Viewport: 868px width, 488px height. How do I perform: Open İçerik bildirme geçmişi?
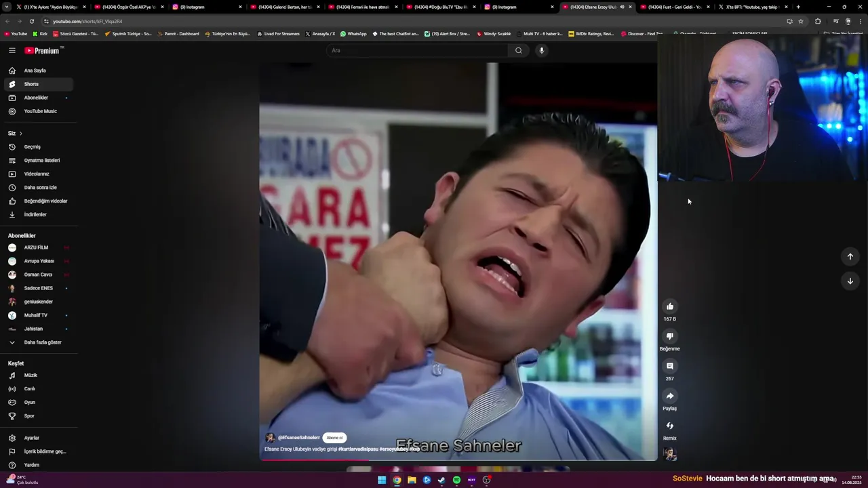[x=37, y=451]
